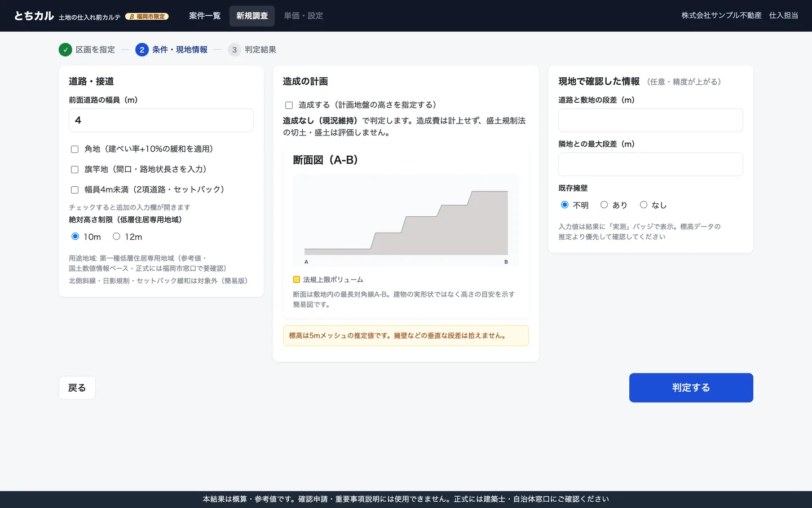Click the 株式会社サンプル不動産 account name
The image size is (812, 508).
click(721, 16)
